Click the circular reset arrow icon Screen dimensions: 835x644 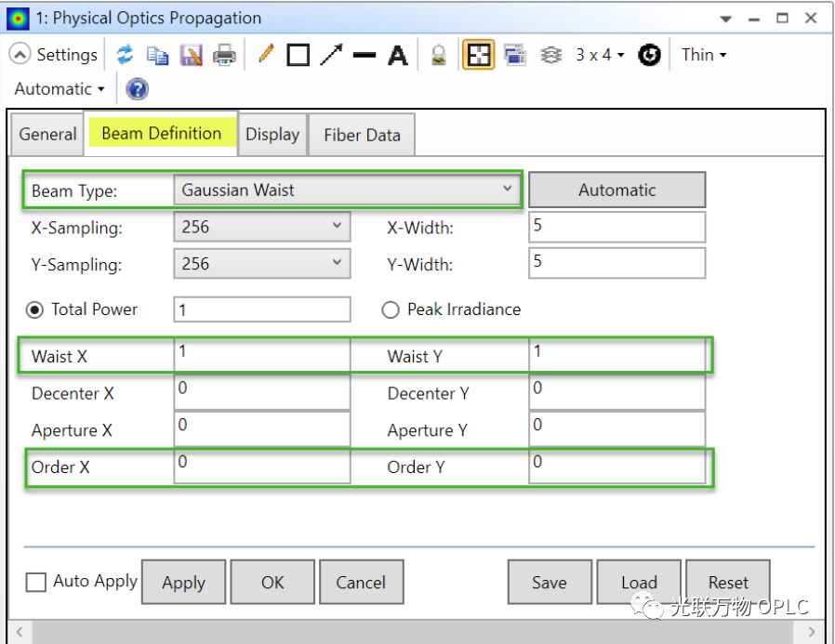649,55
